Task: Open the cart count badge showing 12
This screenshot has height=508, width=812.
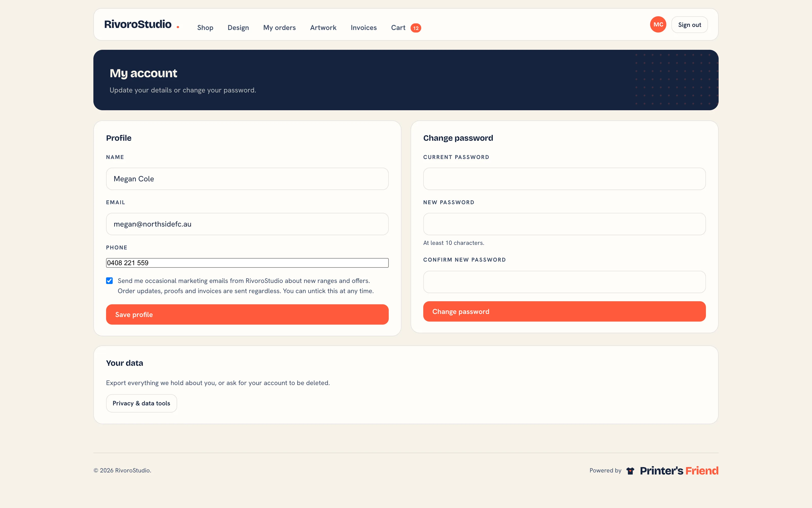Action: pyautogui.click(x=416, y=28)
